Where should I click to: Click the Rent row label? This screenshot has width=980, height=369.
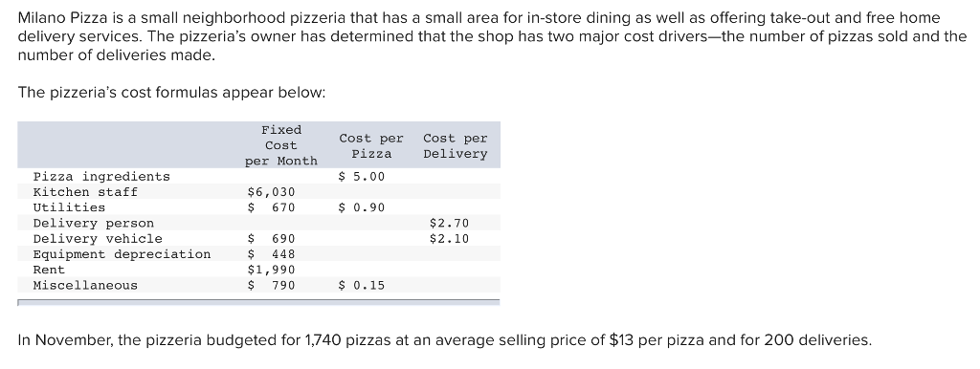(x=49, y=271)
